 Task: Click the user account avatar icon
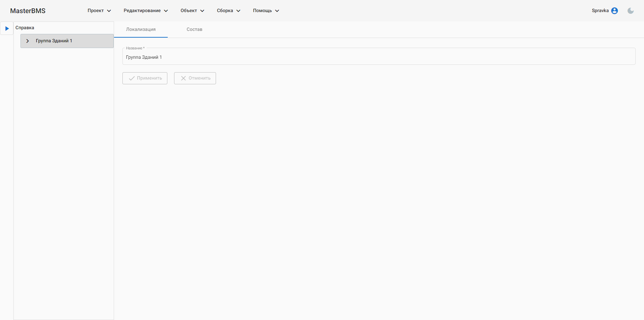click(614, 11)
